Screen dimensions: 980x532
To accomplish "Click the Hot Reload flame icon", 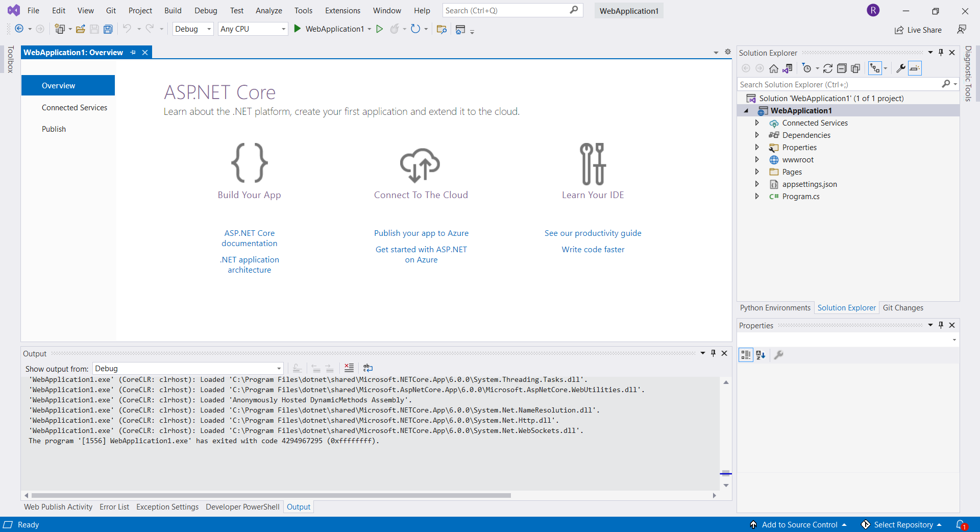I will pyautogui.click(x=394, y=29).
